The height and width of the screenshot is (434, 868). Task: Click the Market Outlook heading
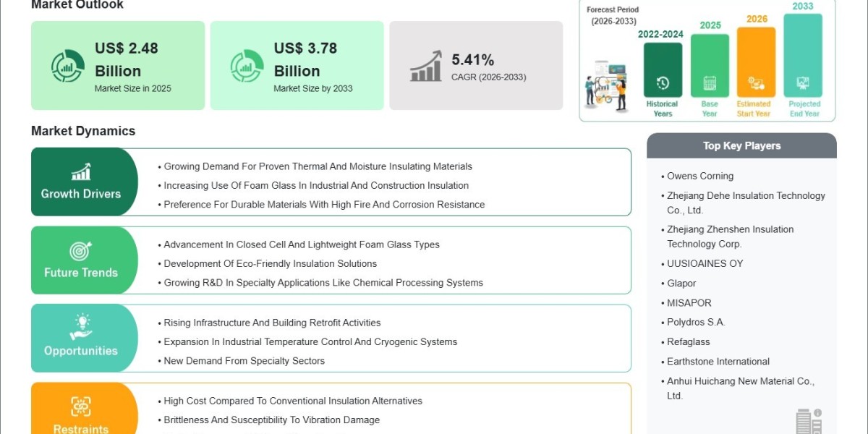(x=77, y=5)
